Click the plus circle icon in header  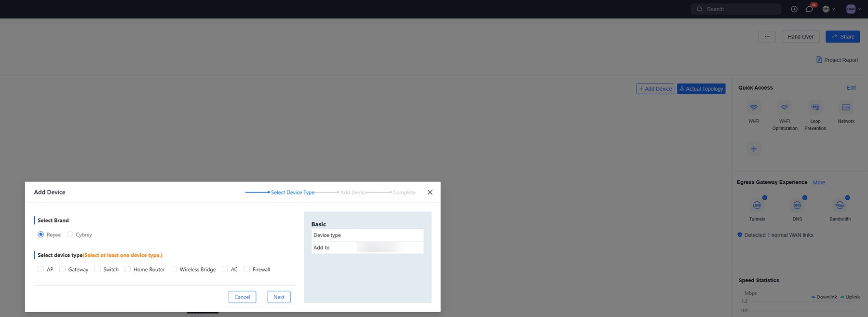pyautogui.click(x=794, y=9)
